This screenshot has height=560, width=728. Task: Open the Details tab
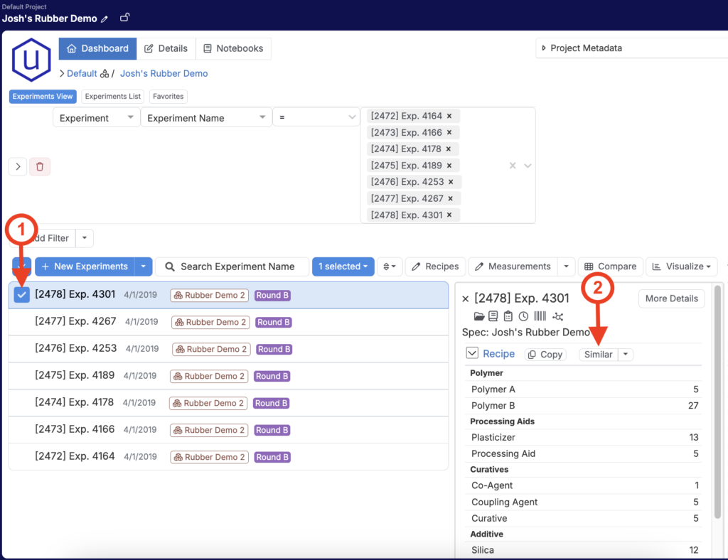(166, 49)
